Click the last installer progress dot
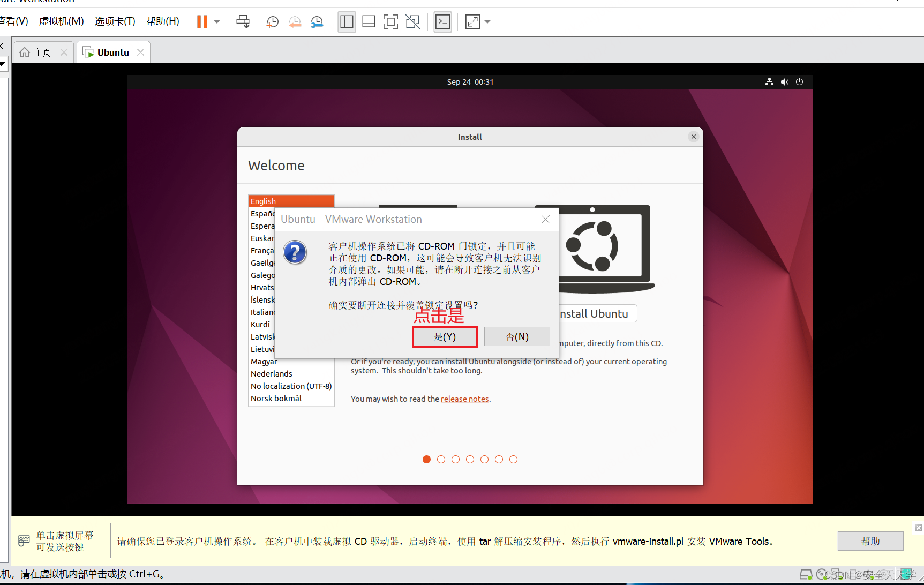Image resolution: width=924 pixels, height=585 pixels. (x=513, y=459)
